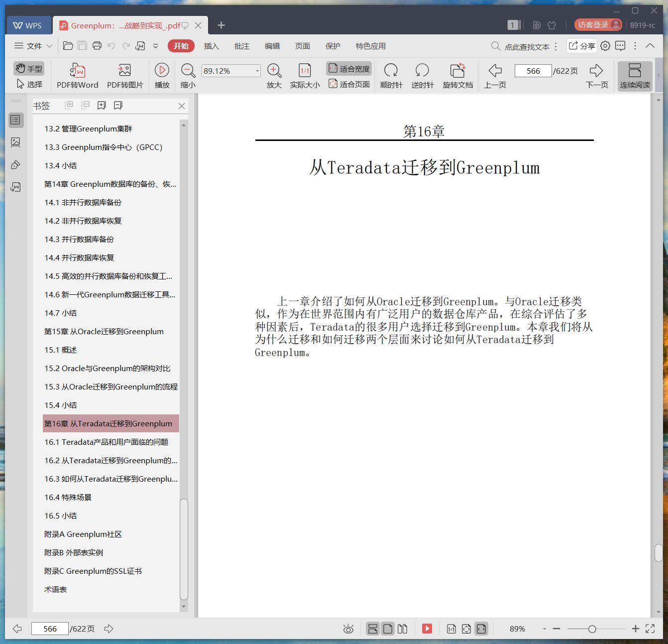Click the 开始 ribbon button
This screenshot has height=644, width=668.
click(181, 46)
